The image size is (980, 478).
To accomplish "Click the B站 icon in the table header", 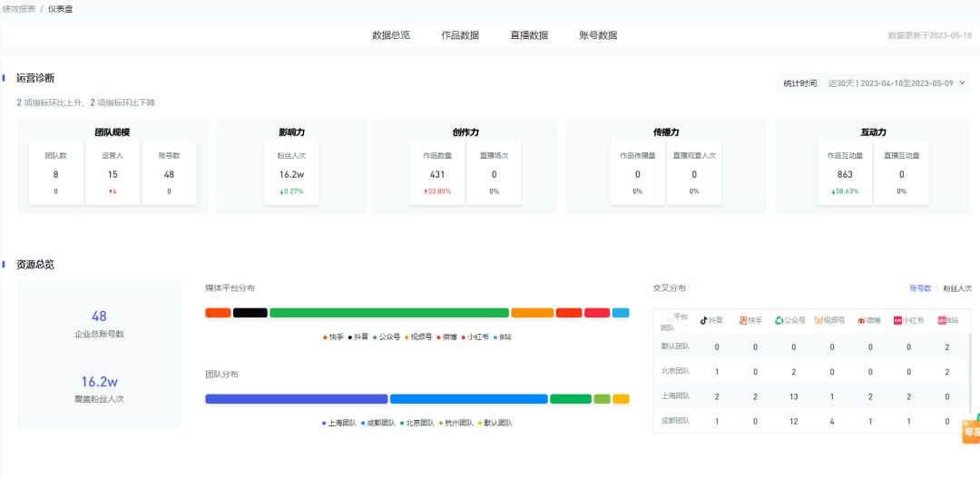I will point(941,320).
